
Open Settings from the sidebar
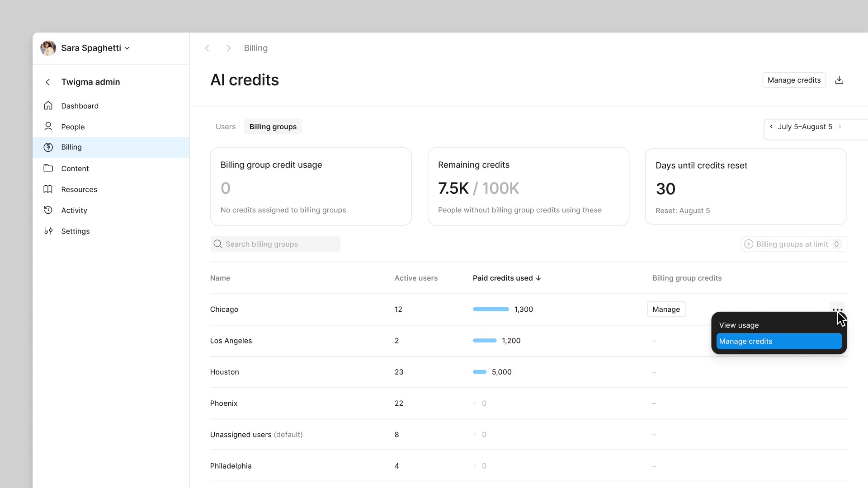pyautogui.click(x=75, y=231)
